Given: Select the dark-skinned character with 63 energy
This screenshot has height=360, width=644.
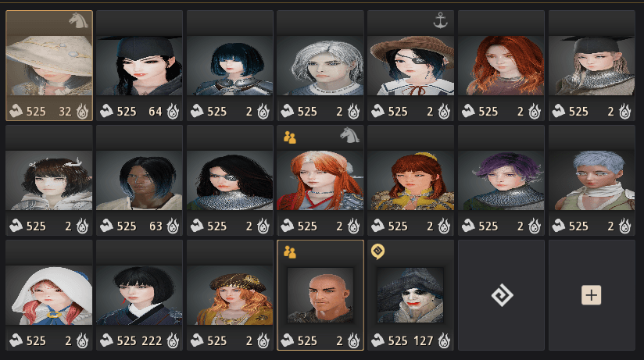Looking at the screenshot, I should (139, 180).
